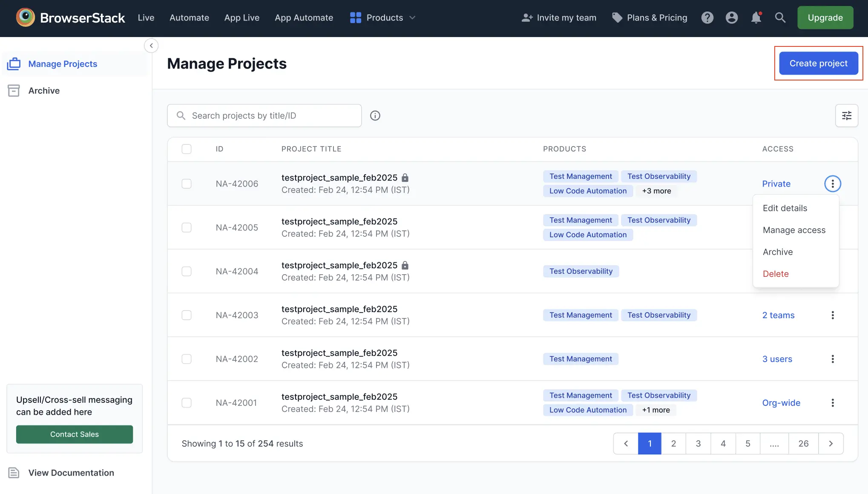The height and width of the screenshot is (494, 868).
Task: Click the help question mark icon
Action: pyautogui.click(x=707, y=18)
